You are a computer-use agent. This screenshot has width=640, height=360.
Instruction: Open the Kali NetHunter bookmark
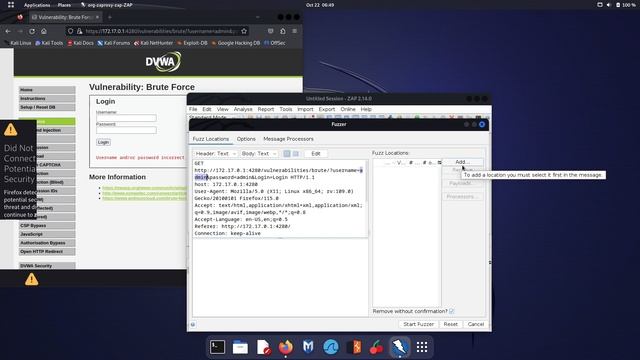(154, 43)
